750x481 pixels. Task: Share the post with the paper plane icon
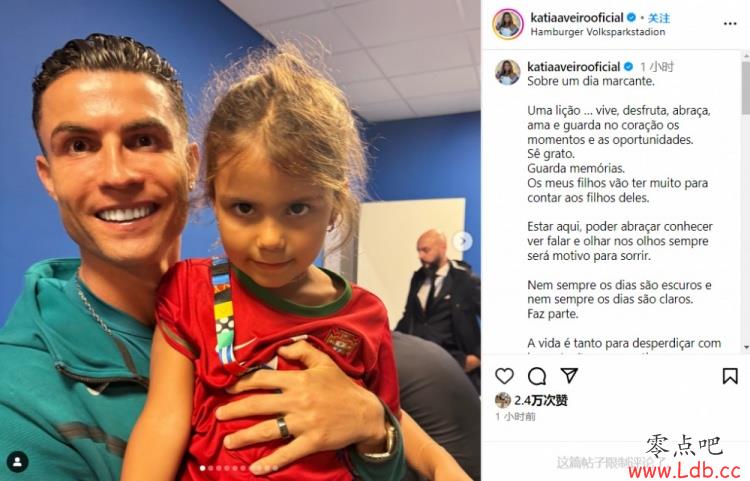pyautogui.click(x=569, y=375)
